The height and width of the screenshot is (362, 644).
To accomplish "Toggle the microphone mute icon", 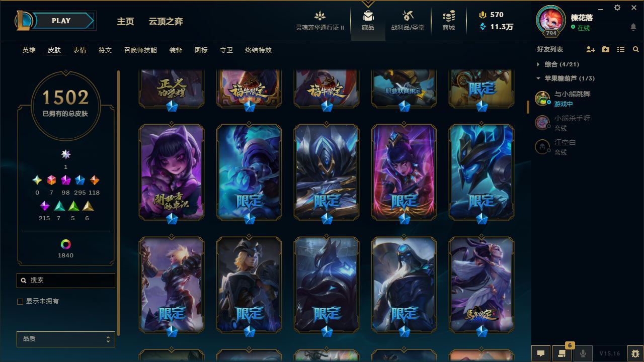I will pyautogui.click(x=583, y=353).
